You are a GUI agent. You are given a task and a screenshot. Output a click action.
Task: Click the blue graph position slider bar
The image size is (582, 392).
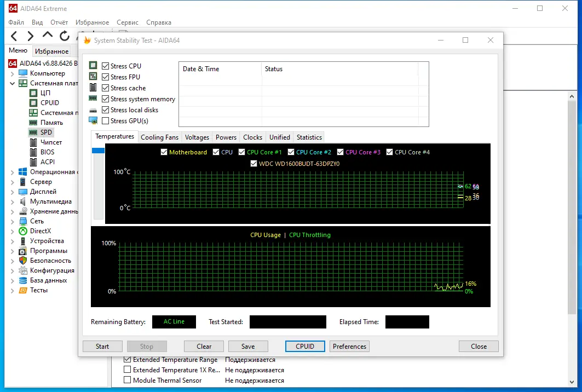99,151
